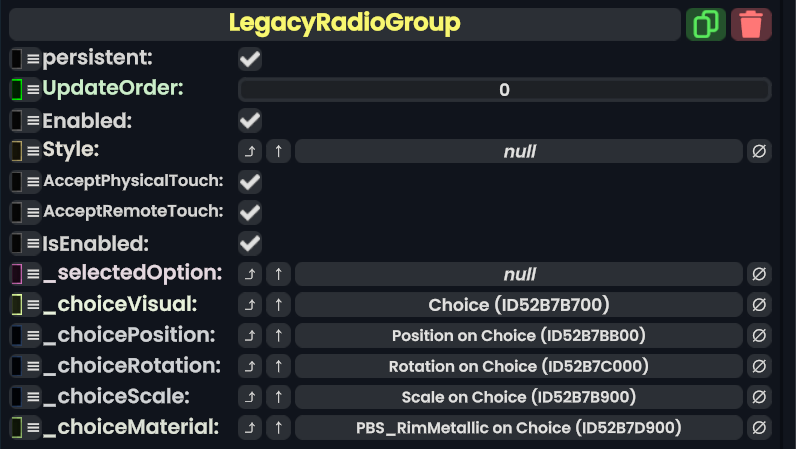
Task: Clear the _choiceScale reference with null icon
Action: pos(759,397)
